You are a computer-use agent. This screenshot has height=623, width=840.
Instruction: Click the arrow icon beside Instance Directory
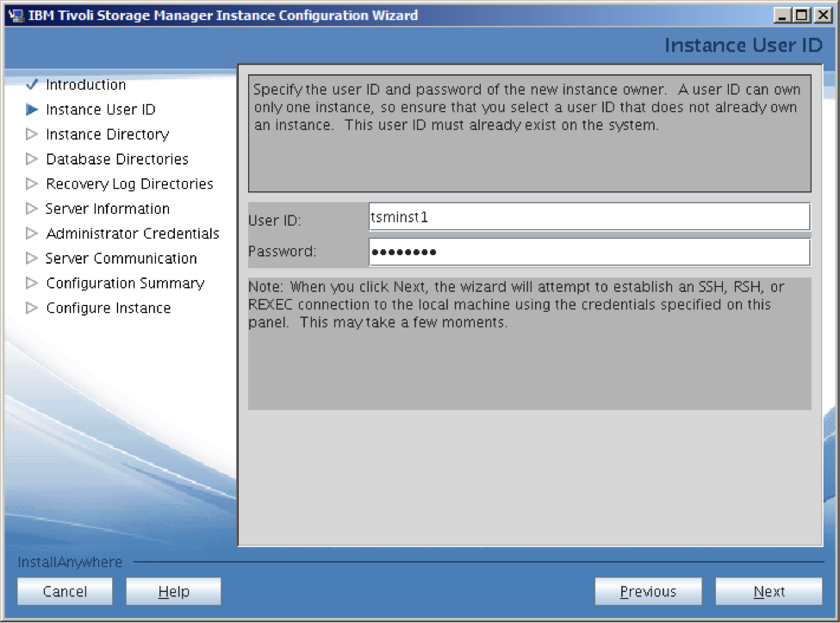click(x=32, y=134)
